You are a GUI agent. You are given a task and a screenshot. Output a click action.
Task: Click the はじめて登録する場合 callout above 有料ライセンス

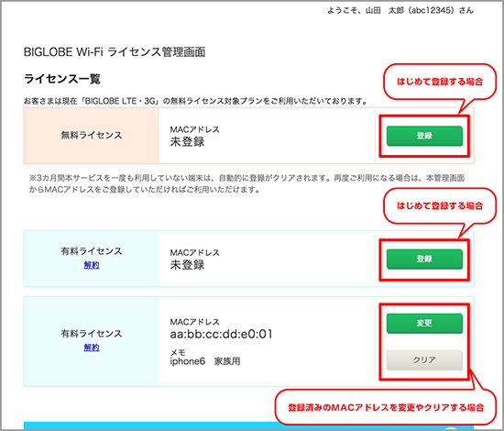coord(440,205)
